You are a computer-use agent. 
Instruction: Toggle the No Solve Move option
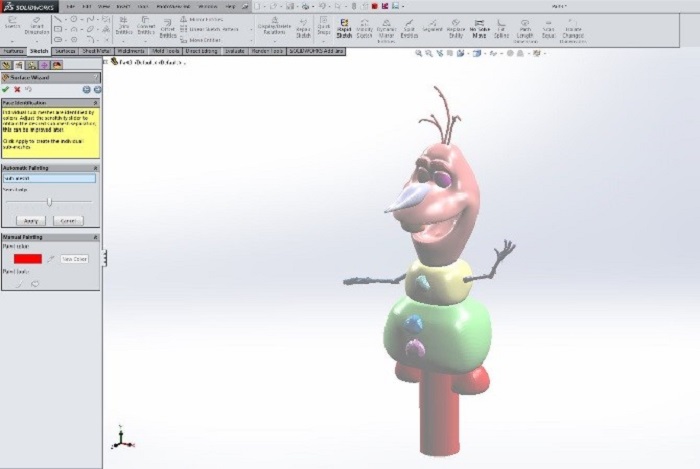point(479,28)
